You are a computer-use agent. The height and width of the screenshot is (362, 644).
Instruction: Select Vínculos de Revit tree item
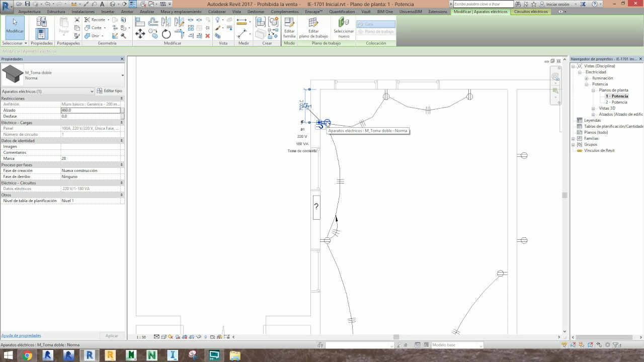(599, 150)
